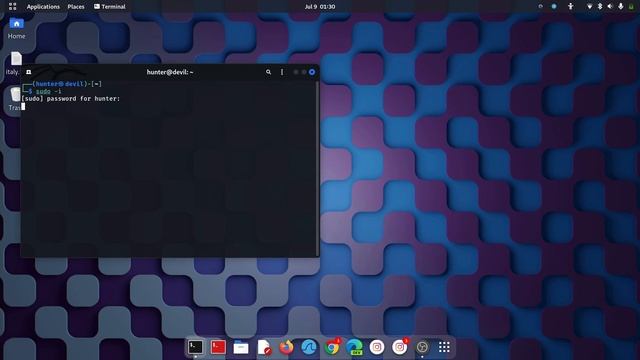Open the Terminal app menu in top bar
640x360 pixels.
click(110, 7)
